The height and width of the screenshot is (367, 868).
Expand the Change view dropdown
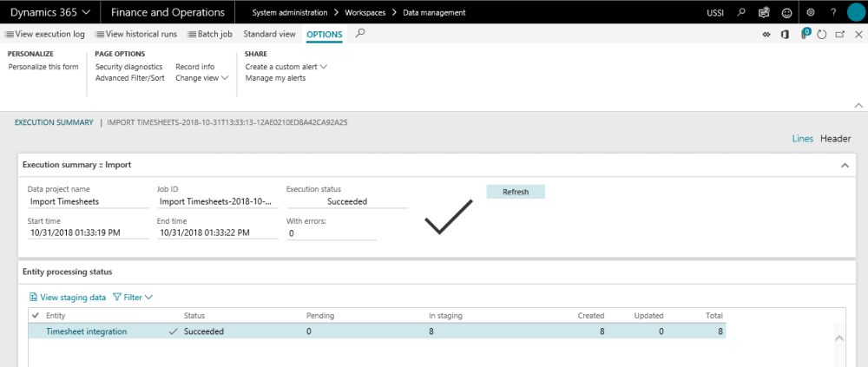click(201, 78)
